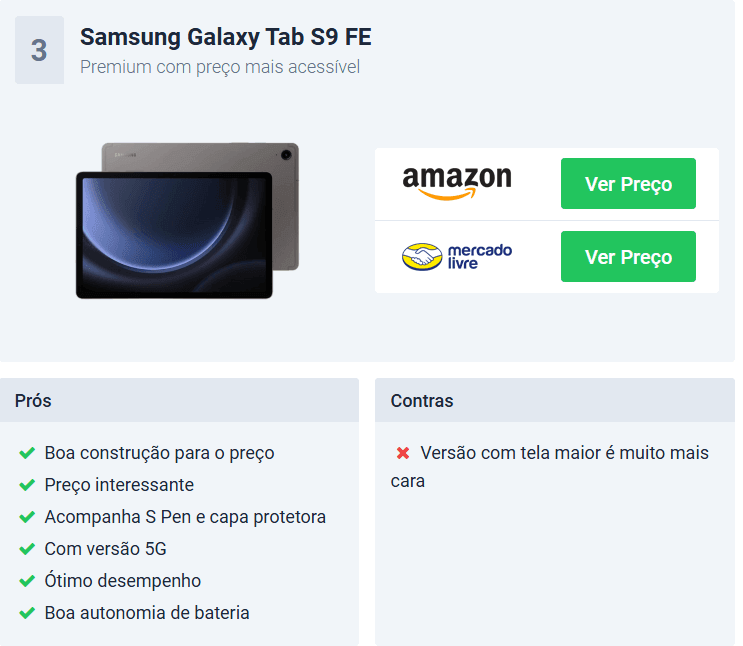This screenshot has height=646, width=743.
Task: Select the Contras section header
Action: [x=555, y=400]
